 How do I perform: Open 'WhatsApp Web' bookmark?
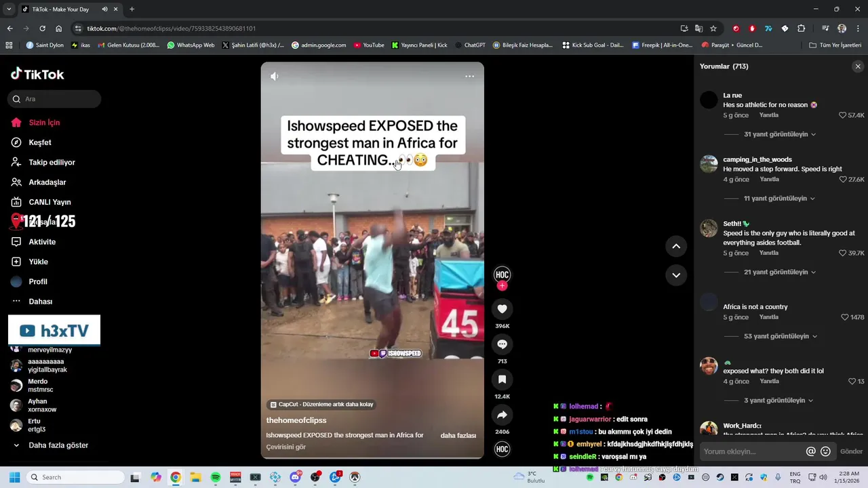[x=191, y=45]
